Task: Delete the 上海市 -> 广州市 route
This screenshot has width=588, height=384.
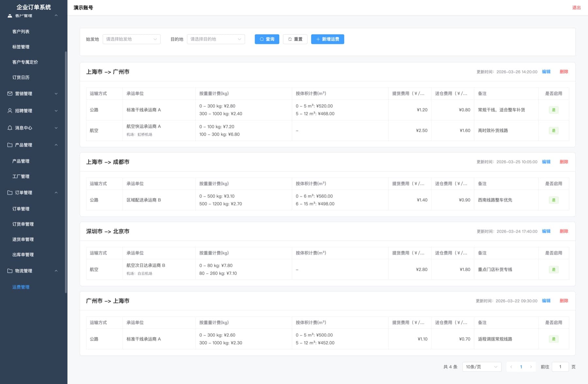Action: (x=564, y=72)
